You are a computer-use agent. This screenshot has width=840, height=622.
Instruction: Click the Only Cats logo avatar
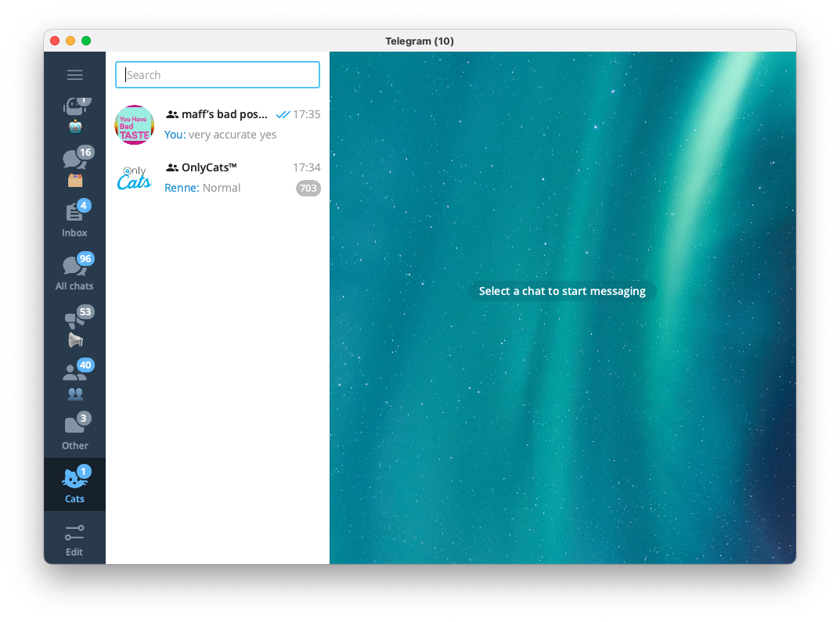135,178
